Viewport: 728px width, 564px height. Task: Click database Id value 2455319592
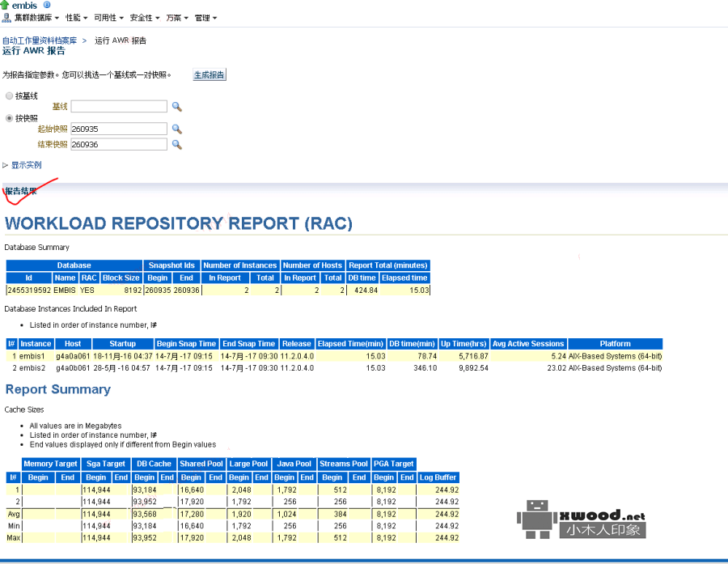(x=29, y=290)
